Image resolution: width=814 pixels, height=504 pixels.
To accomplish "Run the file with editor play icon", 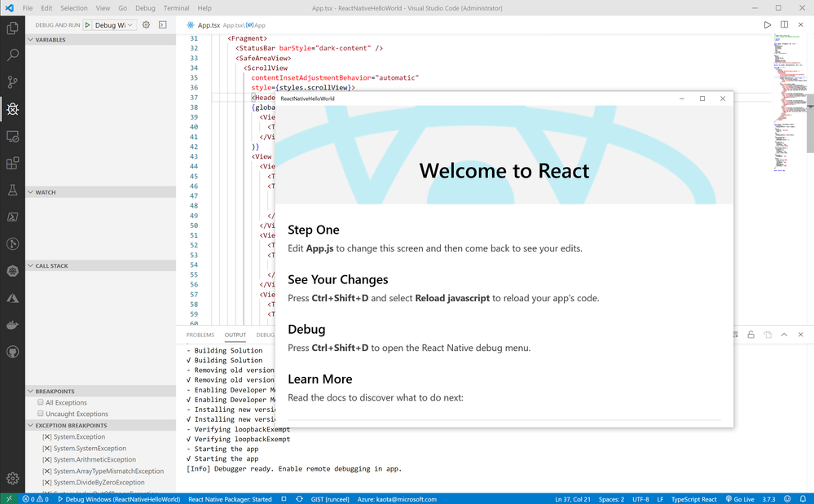I will 768,25.
